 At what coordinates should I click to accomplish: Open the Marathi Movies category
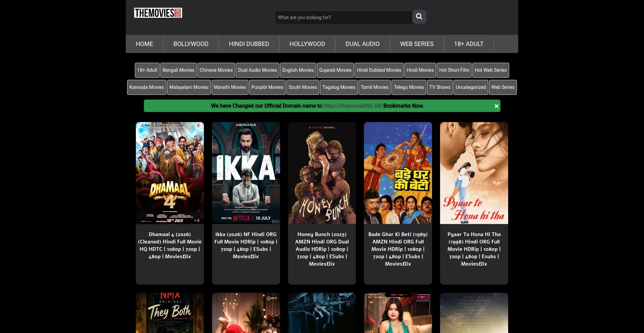click(230, 87)
